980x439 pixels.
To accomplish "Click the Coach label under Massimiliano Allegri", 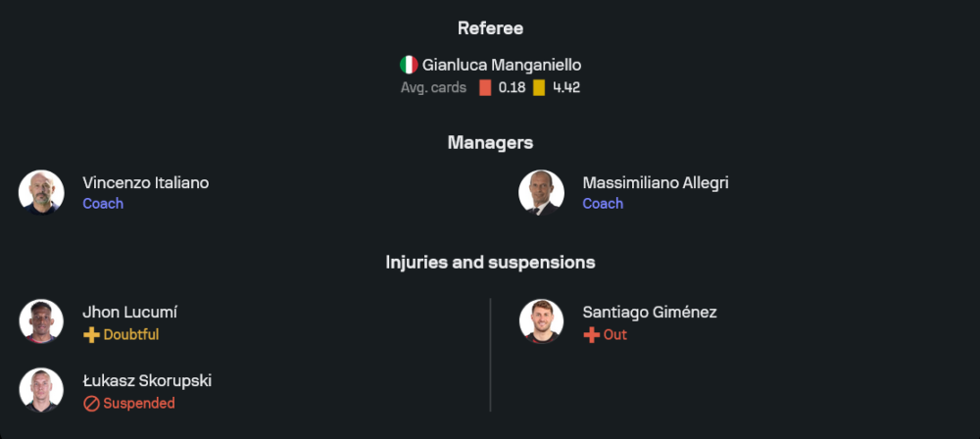I will [x=603, y=204].
